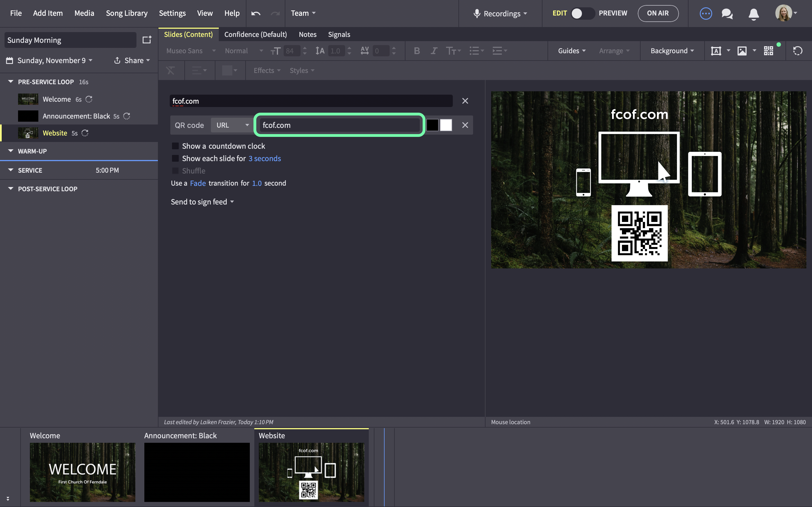812x507 pixels.
Task: Collapse the PRE-SERVICE LOOP section
Action: (x=11, y=81)
